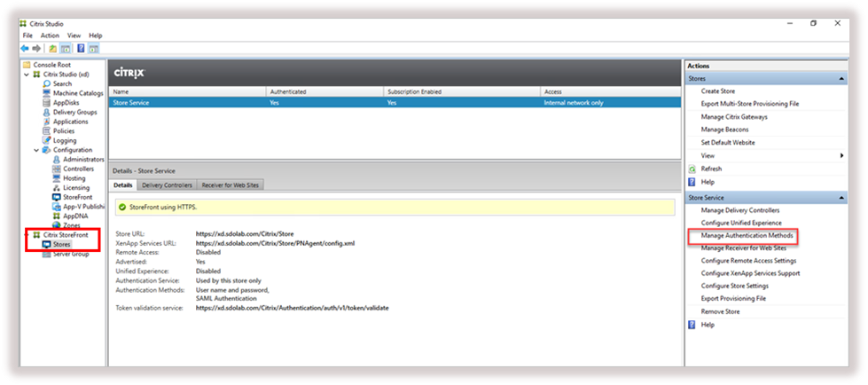Image resolution: width=868 pixels, height=385 pixels.
Task: Click Configure Unified Experience
Action: [741, 224]
